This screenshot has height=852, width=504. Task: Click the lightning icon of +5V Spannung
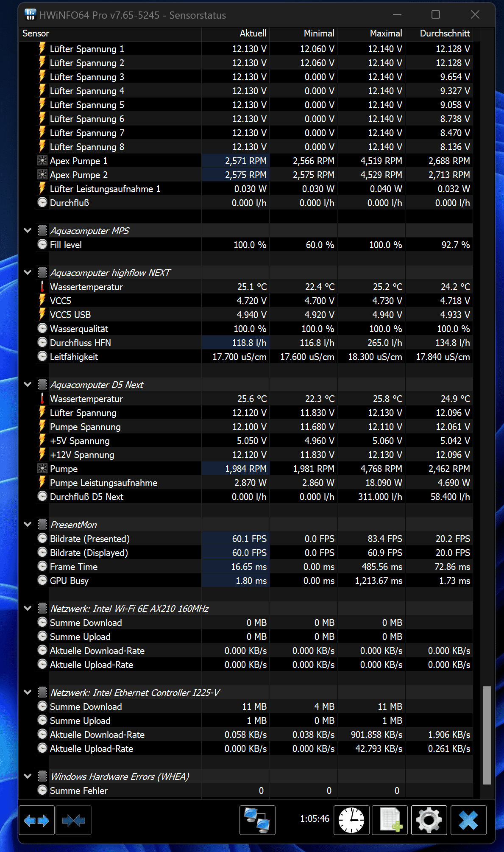click(42, 441)
